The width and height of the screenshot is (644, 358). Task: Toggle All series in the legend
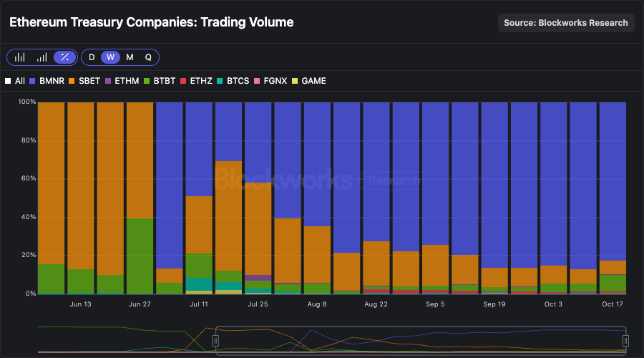(x=15, y=81)
